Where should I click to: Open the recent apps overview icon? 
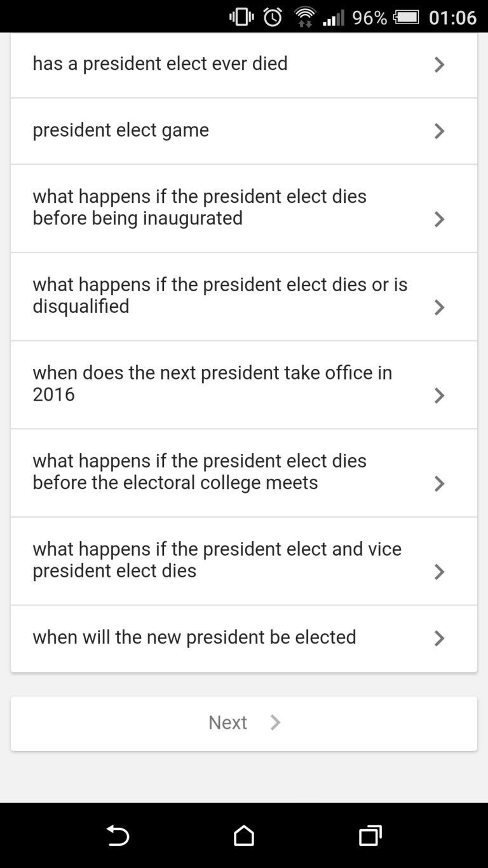(x=370, y=835)
